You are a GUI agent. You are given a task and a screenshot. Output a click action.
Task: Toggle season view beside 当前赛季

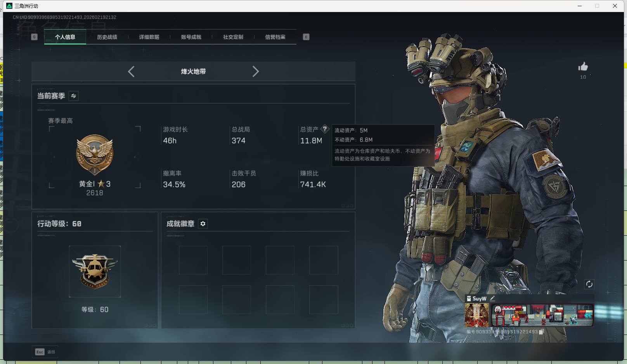[x=74, y=96]
